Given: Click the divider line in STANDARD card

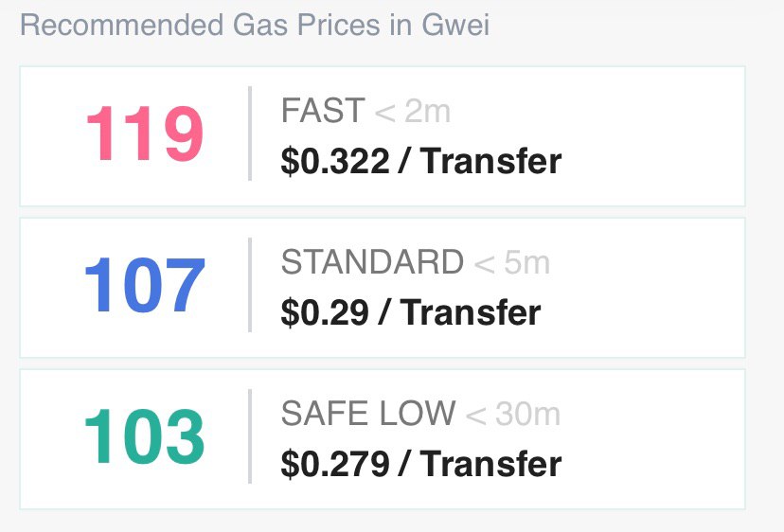Looking at the screenshot, I should pos(250,285).
